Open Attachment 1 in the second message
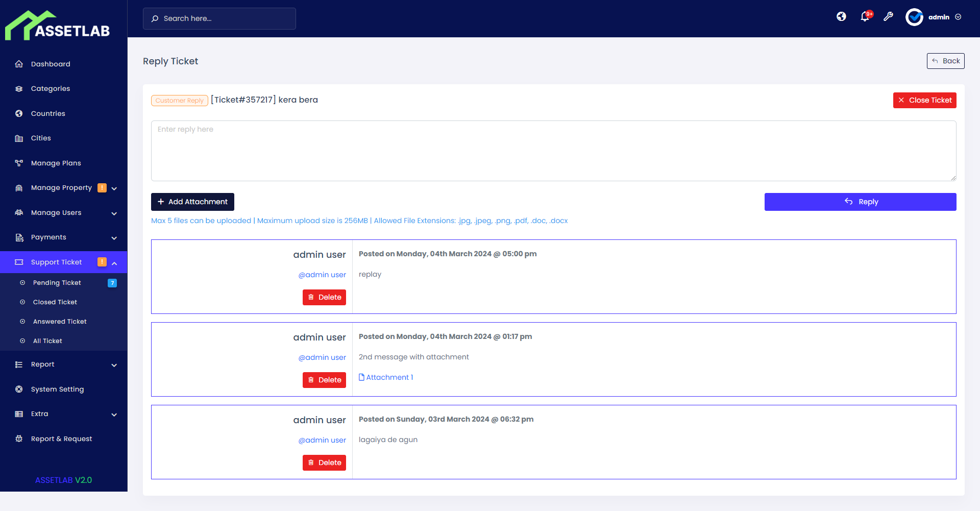The image size is (980, 511). [386, 377]
